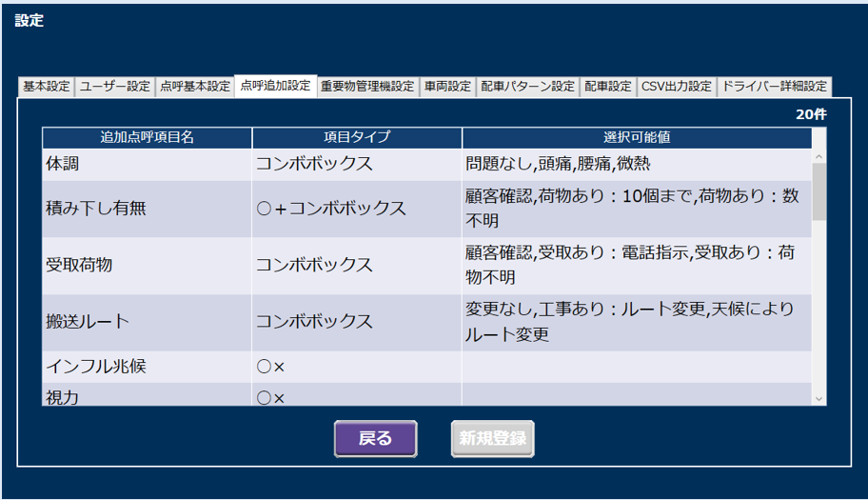The height and width of the screenshot is (500, 868).
Task: Open the 基本設定 tab
Action: 46,87
